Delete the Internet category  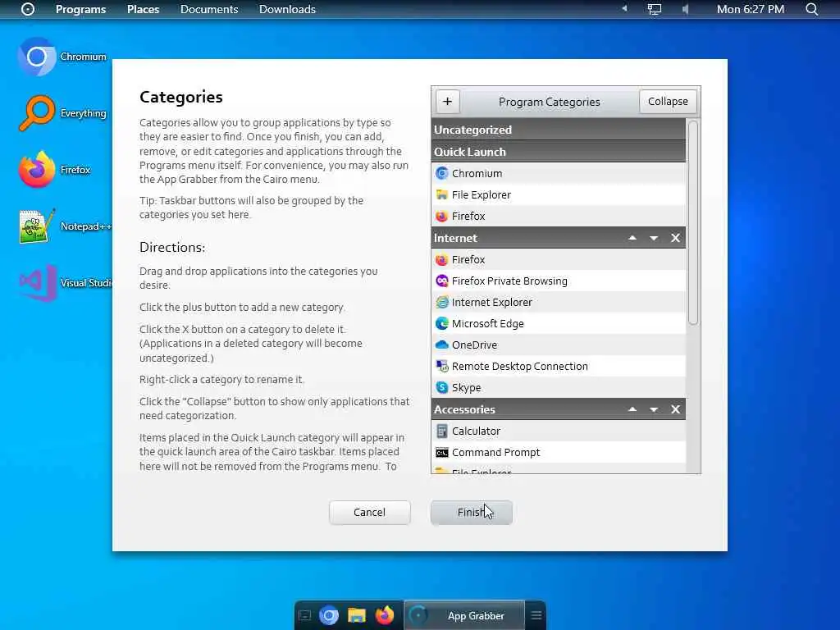(x=676, y=238)
